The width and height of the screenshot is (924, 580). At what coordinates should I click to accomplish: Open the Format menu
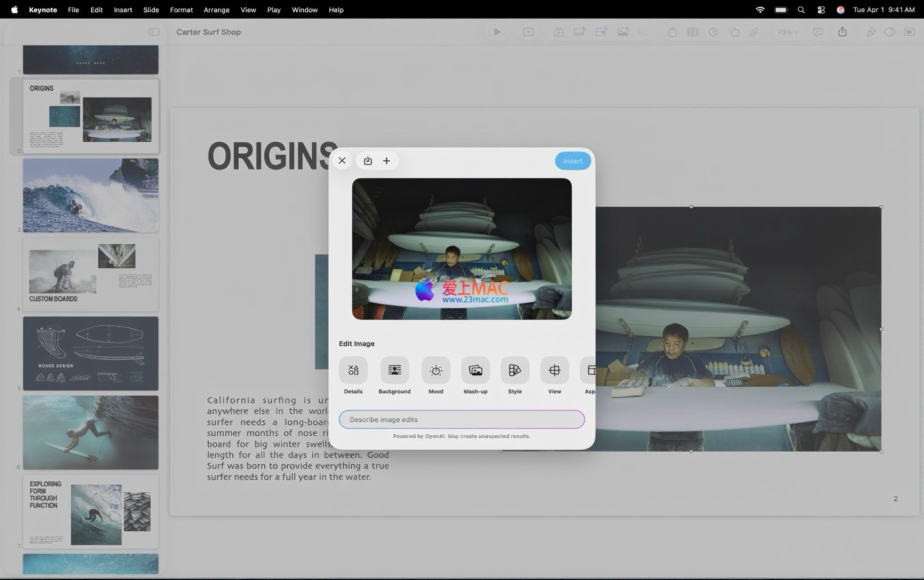tap(181, 10)
